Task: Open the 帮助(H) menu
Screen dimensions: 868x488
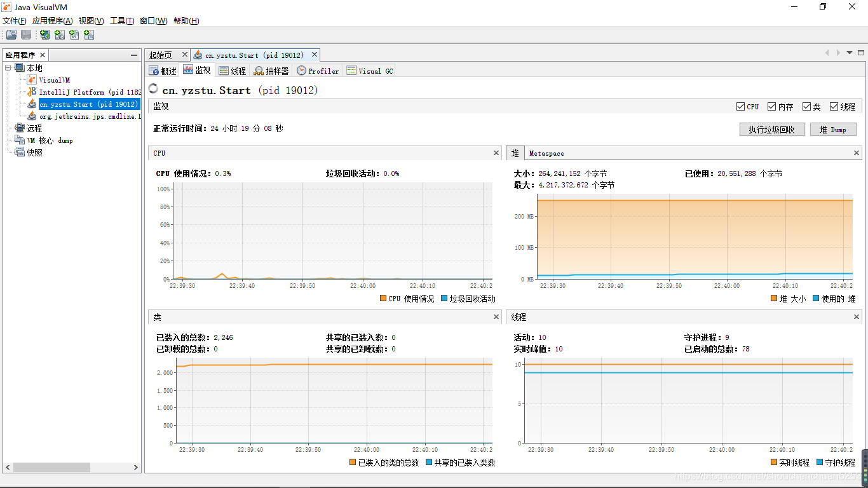Action: point(186,21)
